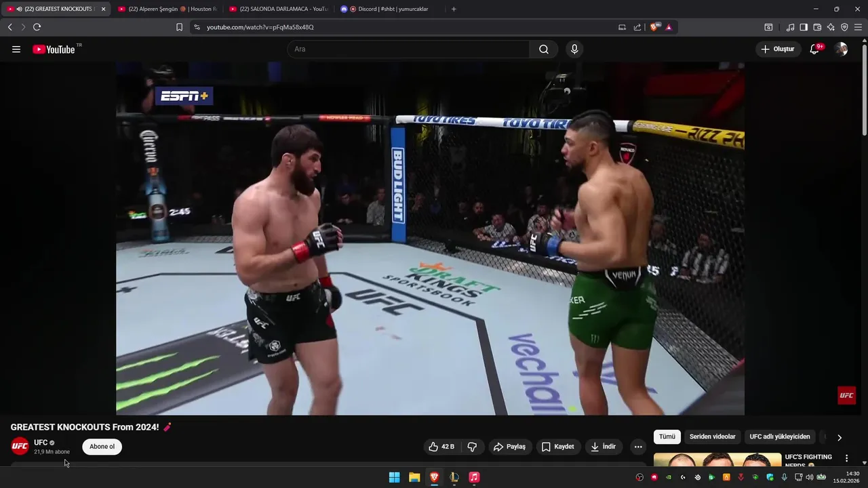Focus the YouTube Ara search field

pyautogui.click(x=408, y=49)
